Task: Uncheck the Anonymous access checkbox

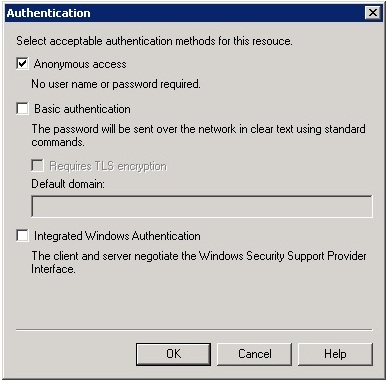Action: click(22, 63)
